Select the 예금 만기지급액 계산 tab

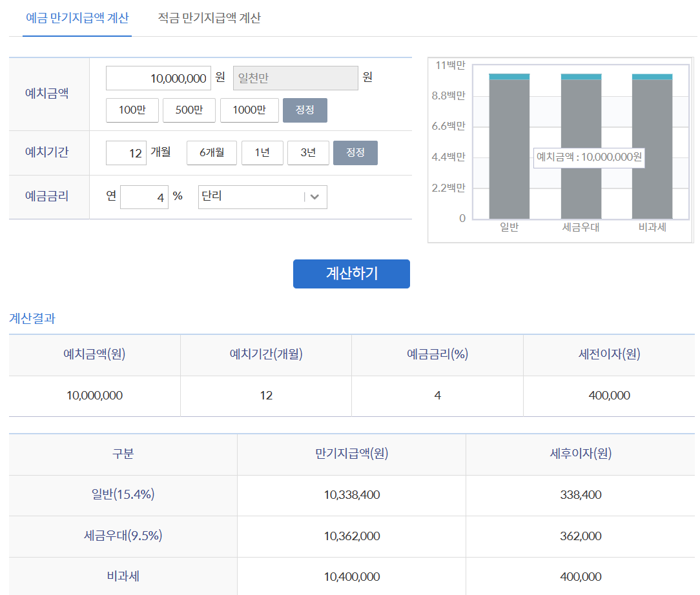click(77, 19)
